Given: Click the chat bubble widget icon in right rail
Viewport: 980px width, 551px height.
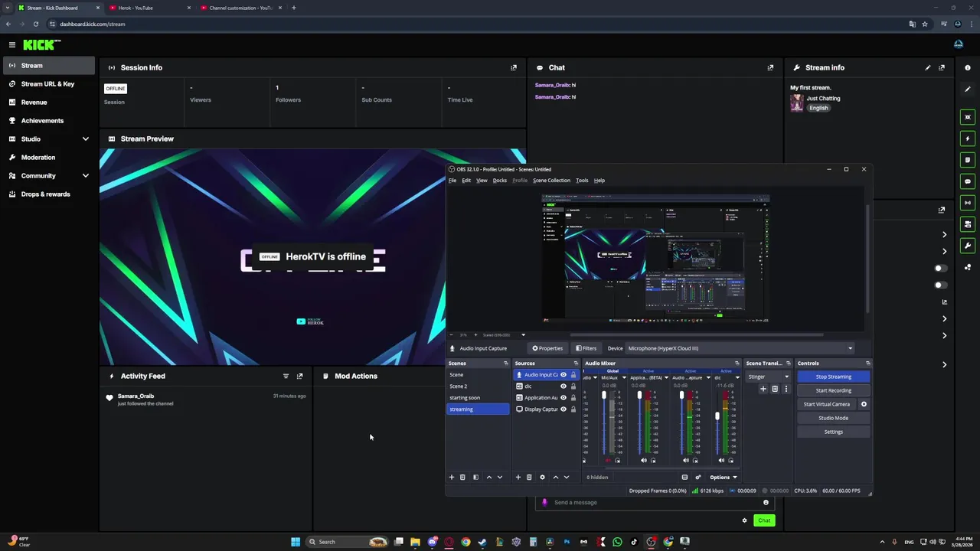Looking at the screenshot, I should [968, 181].
